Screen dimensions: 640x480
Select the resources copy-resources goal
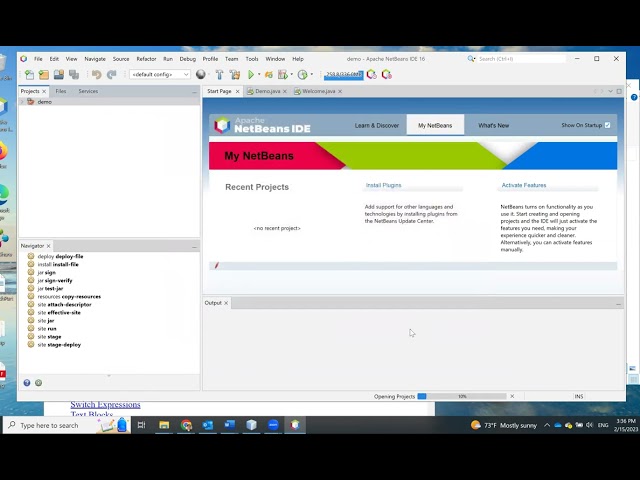point(69,296)
